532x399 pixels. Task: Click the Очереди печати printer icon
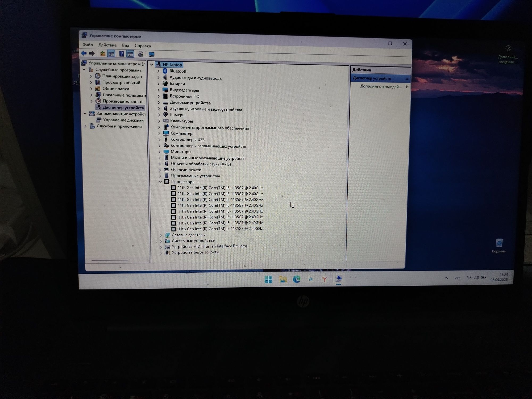click(167, 169)
